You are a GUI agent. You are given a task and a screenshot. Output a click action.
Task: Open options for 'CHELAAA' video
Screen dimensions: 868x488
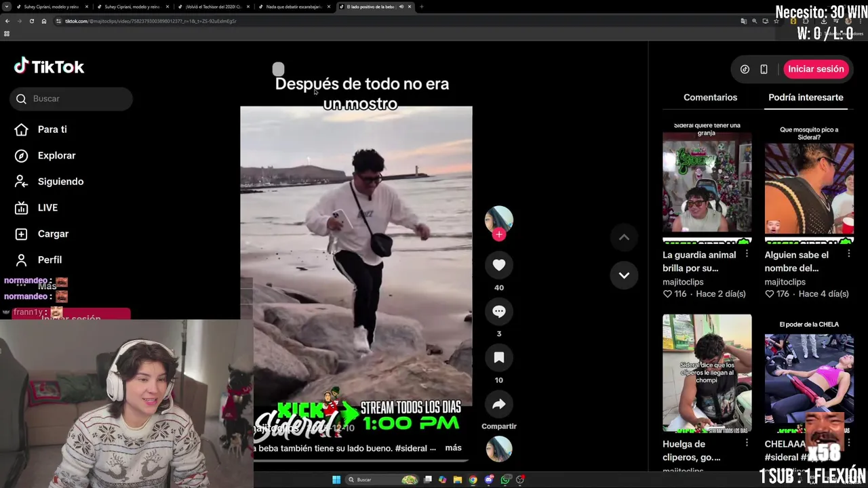click(x=848, y=443)
